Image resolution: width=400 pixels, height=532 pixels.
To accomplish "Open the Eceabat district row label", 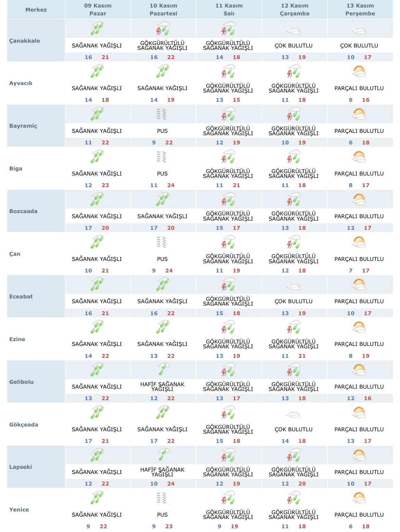I will (21, 296).
